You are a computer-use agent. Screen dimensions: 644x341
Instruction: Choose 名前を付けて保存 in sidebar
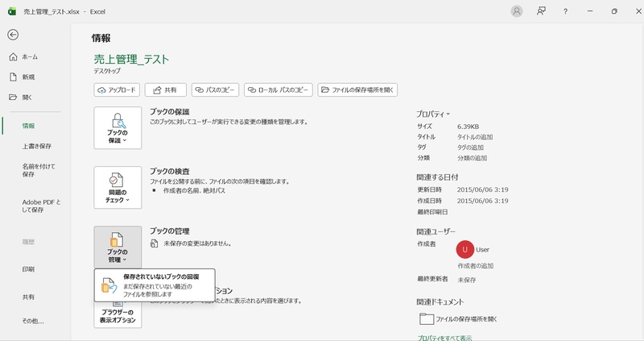[38, 170]
